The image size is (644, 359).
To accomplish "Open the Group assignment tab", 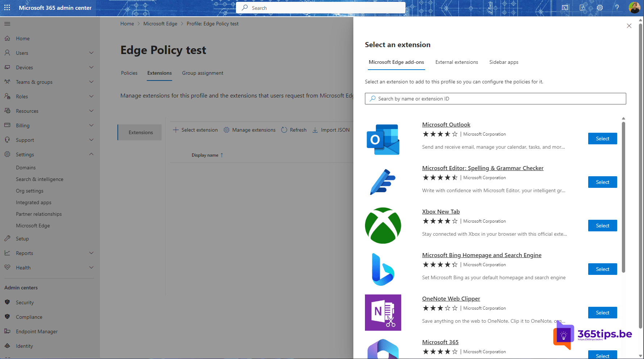I will [203, 73].
